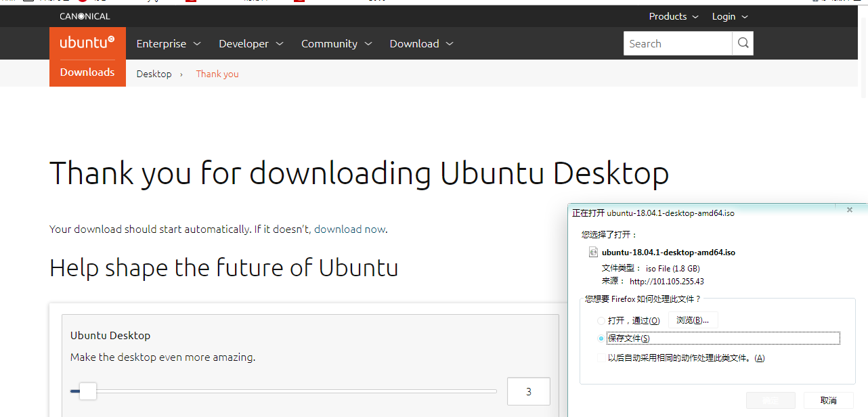This screenshot has height=417, width=868.
Task: Expand the Developer menu
Action: click(x=251, y=43)
